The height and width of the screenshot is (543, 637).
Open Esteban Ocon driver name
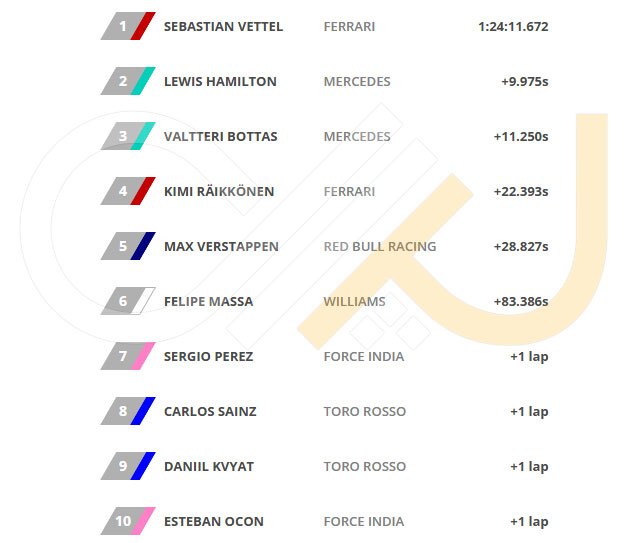coord(214,521)
